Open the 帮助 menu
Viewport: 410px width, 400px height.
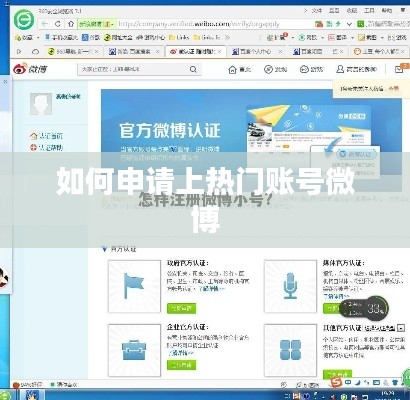[387, 11]
